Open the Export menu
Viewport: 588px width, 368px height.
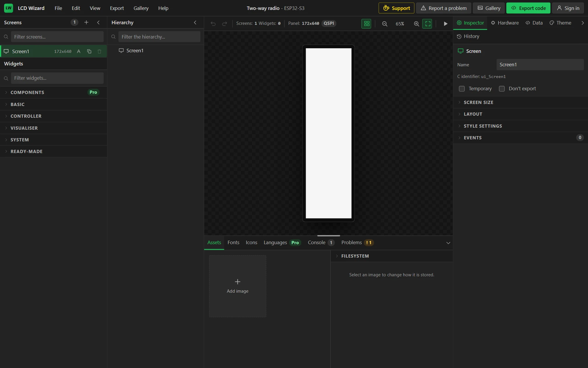click(x=117, y=8)
